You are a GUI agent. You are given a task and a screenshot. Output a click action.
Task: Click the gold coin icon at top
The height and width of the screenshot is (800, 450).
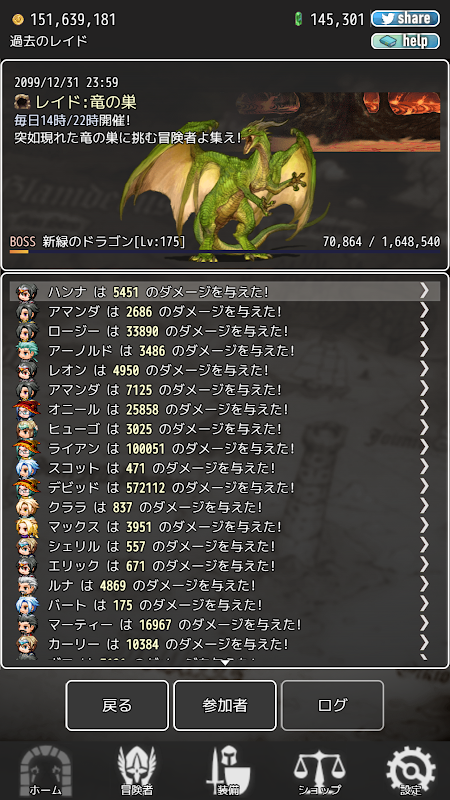[17, 19]
